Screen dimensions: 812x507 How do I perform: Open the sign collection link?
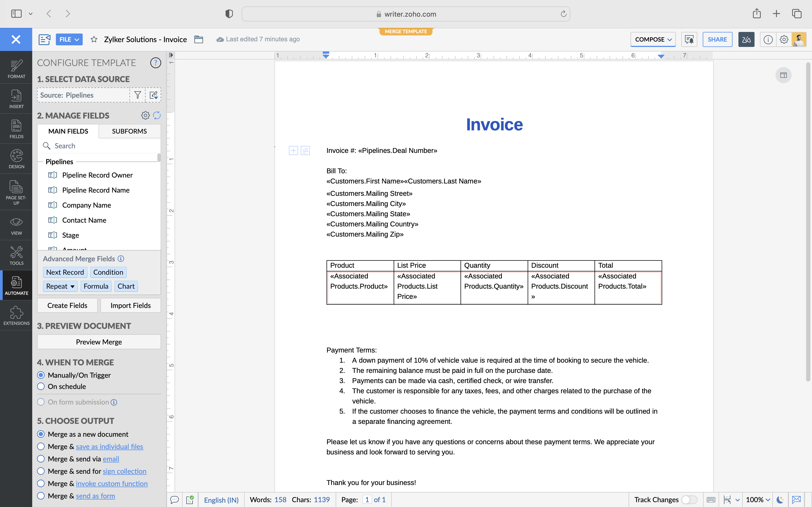[125, 471]
